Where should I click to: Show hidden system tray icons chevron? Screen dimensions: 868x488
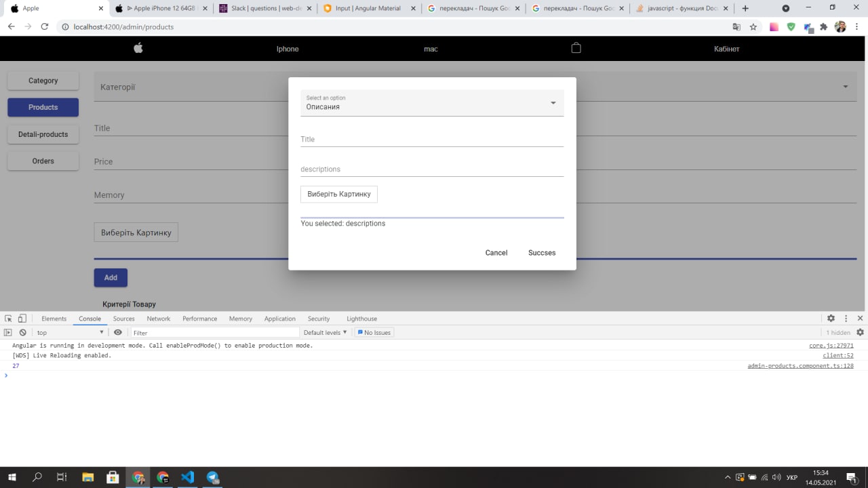(728, 477)
